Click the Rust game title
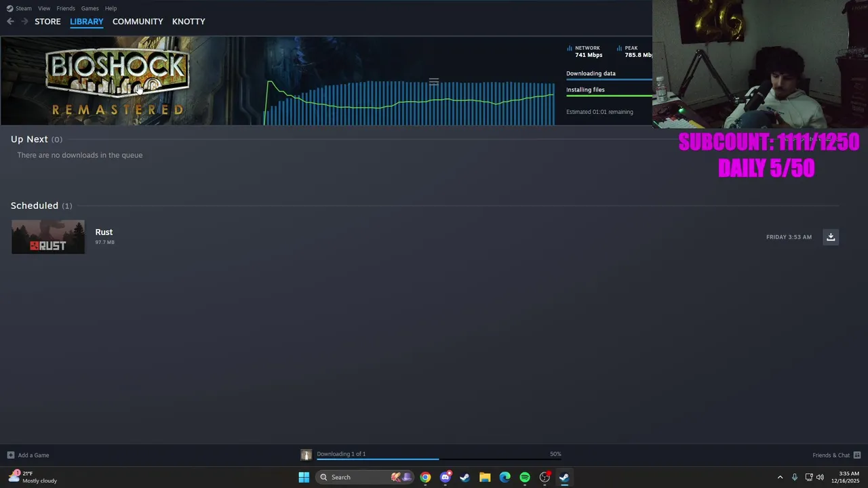 [x=104, y=232]
